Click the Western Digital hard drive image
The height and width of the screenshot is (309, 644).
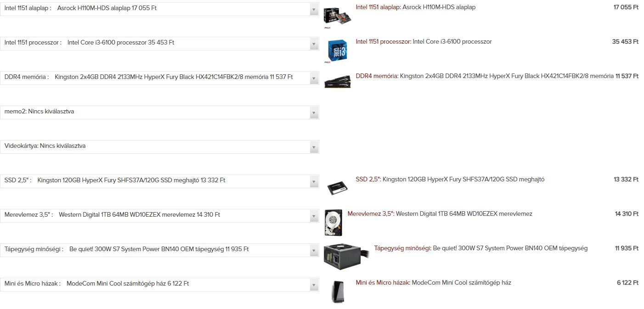point(333,223)
